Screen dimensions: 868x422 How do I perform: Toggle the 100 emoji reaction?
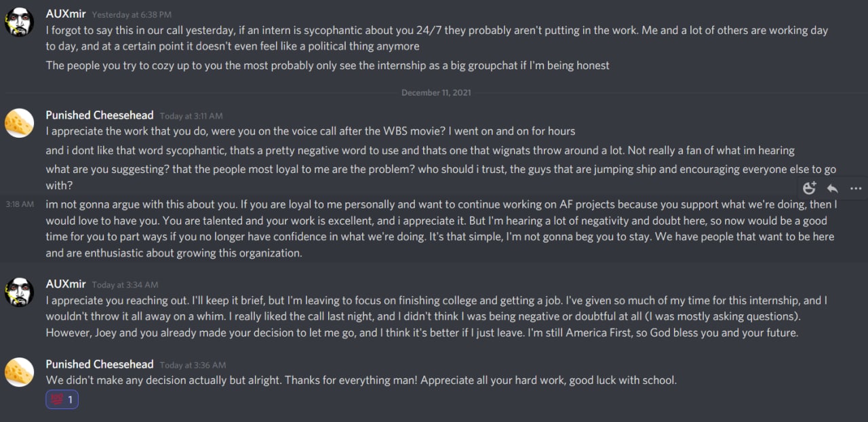(62, 400)
